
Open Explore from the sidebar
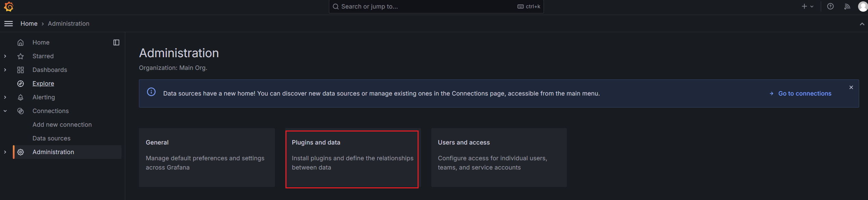pyautogui.click(x=43, y=84)
